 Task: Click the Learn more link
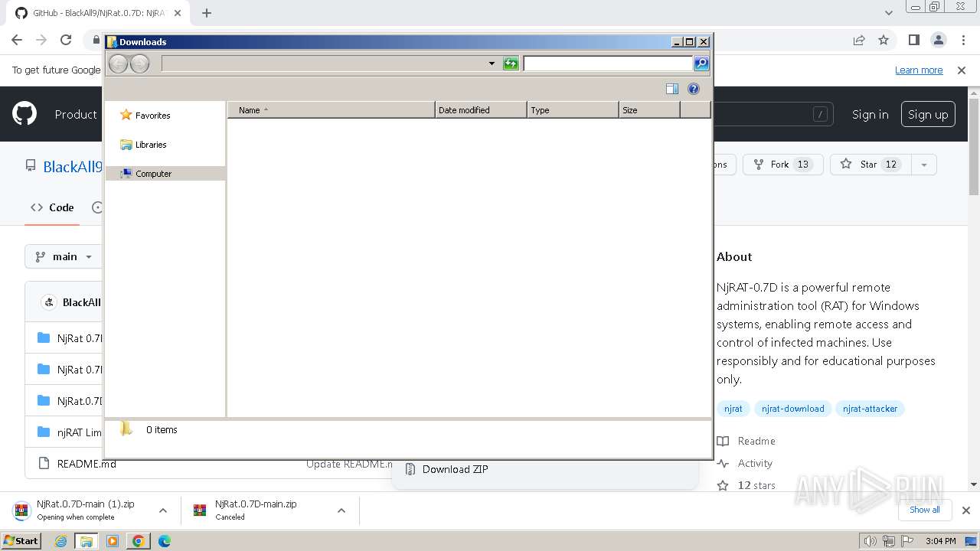click(x=919, y=70)
